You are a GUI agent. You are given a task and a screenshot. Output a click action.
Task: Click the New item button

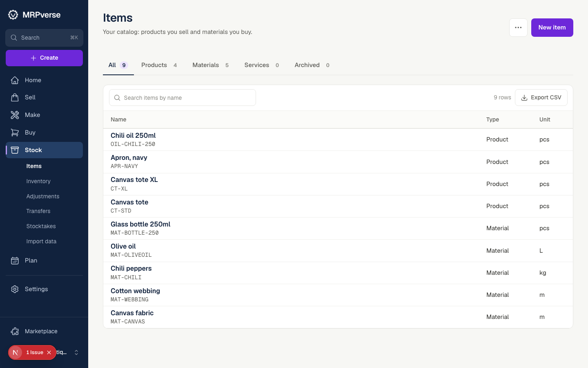tap(552, 27)
